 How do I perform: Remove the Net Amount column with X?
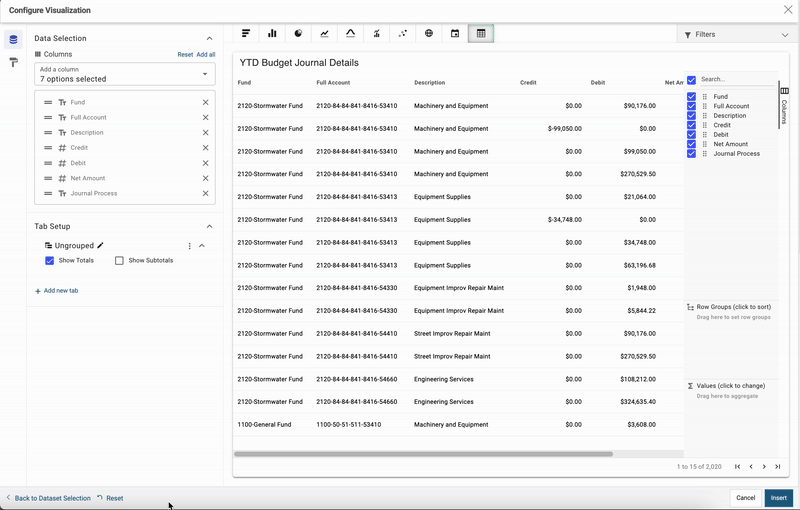coord(206,178)
